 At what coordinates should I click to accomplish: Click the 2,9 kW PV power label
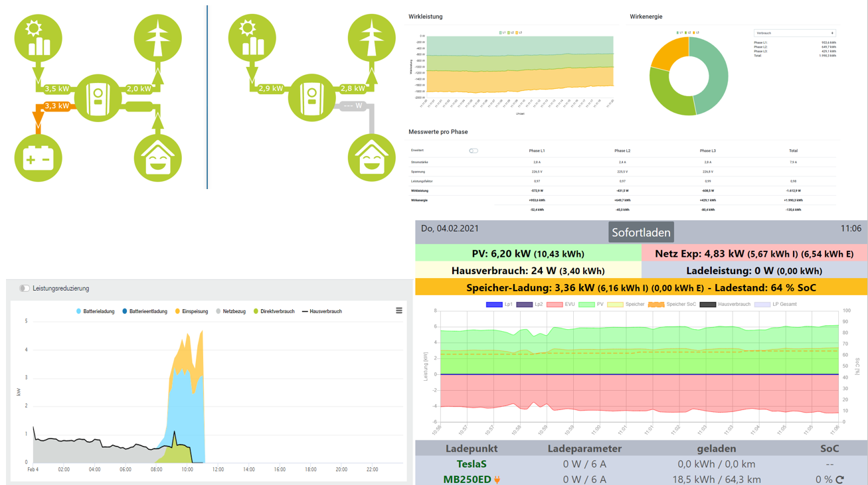[x=271, y=88]
